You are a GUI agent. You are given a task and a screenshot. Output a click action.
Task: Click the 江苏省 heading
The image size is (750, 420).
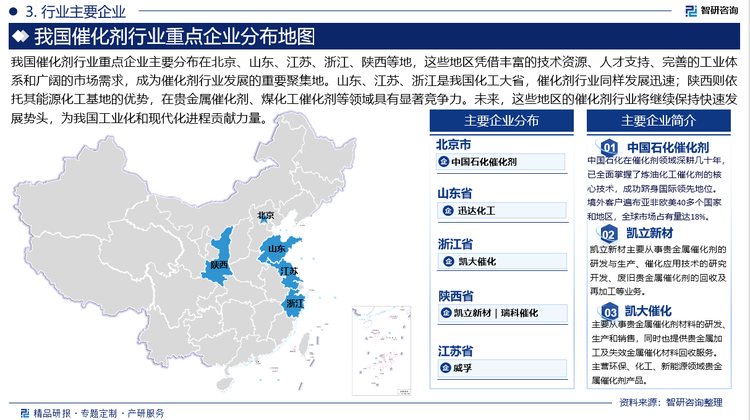coord(455,352)
